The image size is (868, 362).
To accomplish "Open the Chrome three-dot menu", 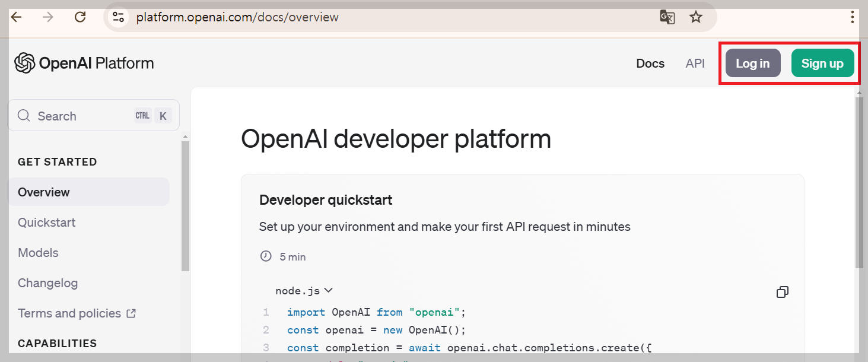I will [852, 17].
